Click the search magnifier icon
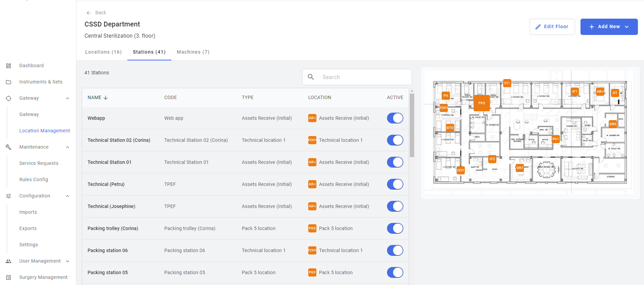This screenshot has height=285, width=644. [311, 77]
